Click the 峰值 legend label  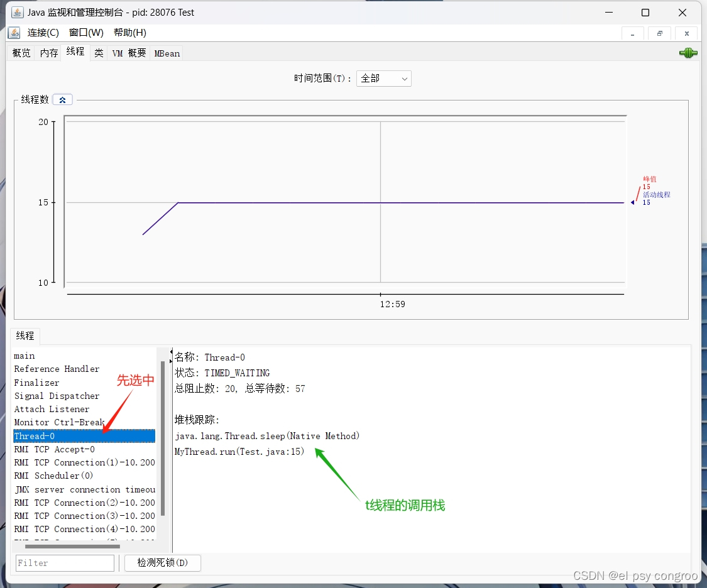[x=650, y=179]
